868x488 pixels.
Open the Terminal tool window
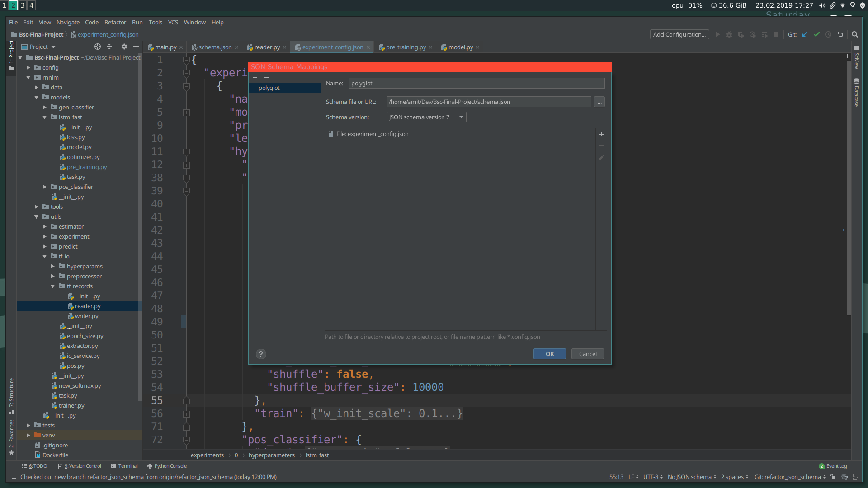(x=127, y=466)
